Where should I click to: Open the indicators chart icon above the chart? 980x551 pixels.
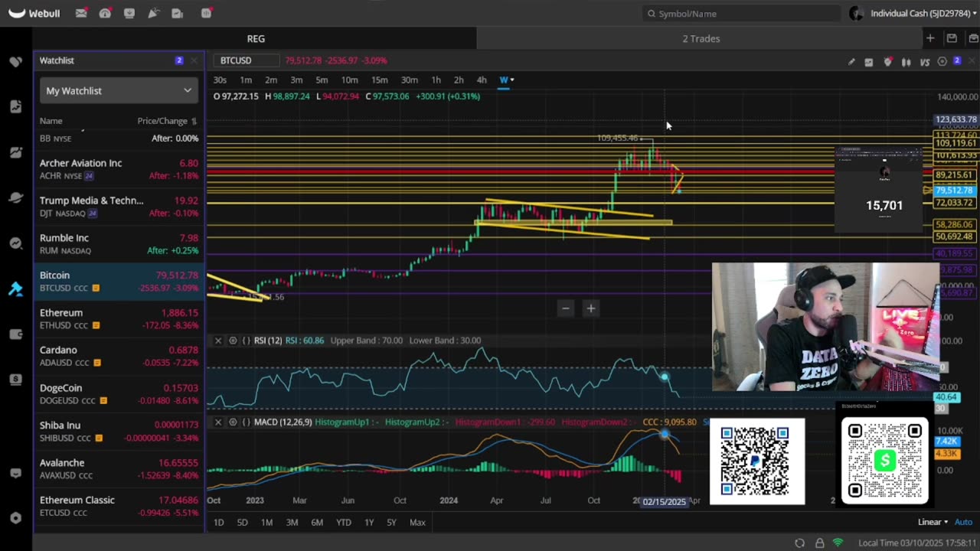(869, 62)
